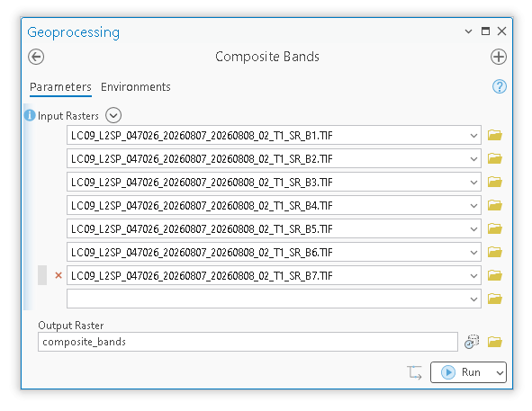Browse folder for the SR_B1.TIF input
The width and height of the screenshot is (532, 411).
coord(495,135)
